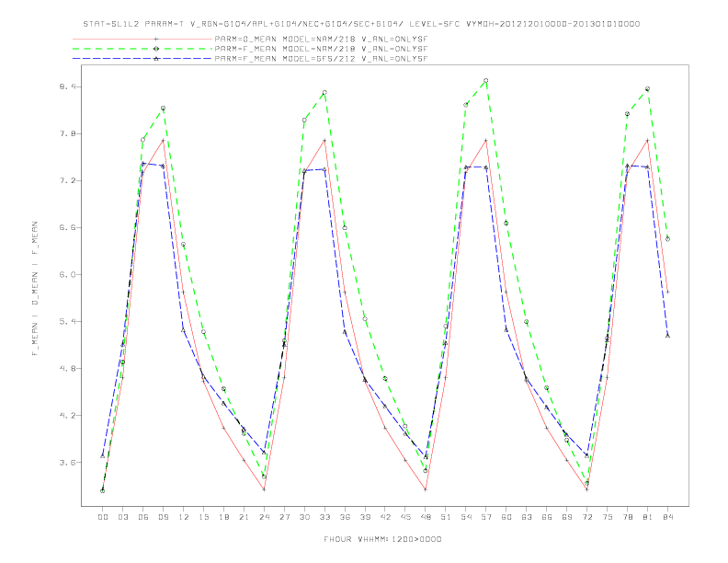The width and height of the screenshot is (728, 563).
Task: Click x-axis hour label 72
Action: click(x=587, y=517)
